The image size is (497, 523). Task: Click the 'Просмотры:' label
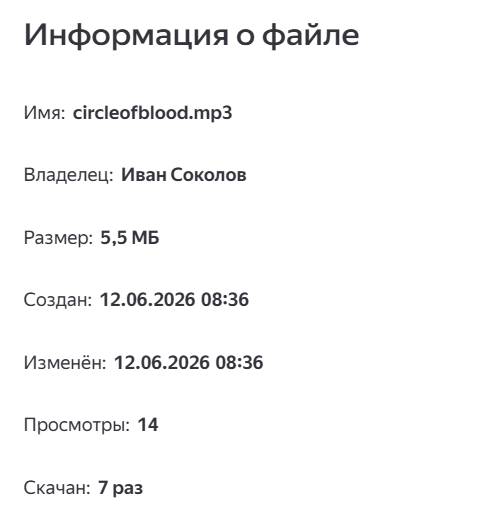pyautogui.click(x=77, y=426)
